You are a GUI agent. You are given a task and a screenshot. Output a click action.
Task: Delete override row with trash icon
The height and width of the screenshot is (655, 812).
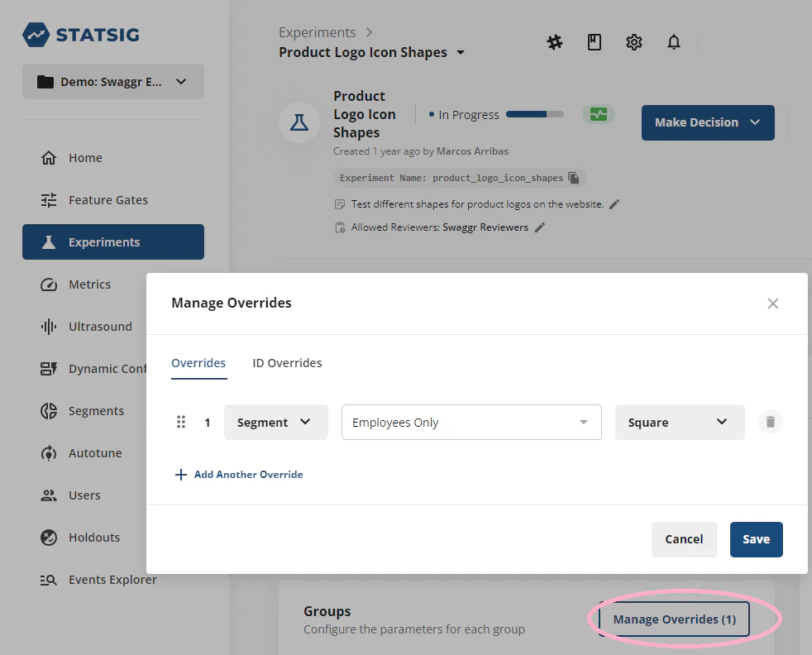coord(770,422)
